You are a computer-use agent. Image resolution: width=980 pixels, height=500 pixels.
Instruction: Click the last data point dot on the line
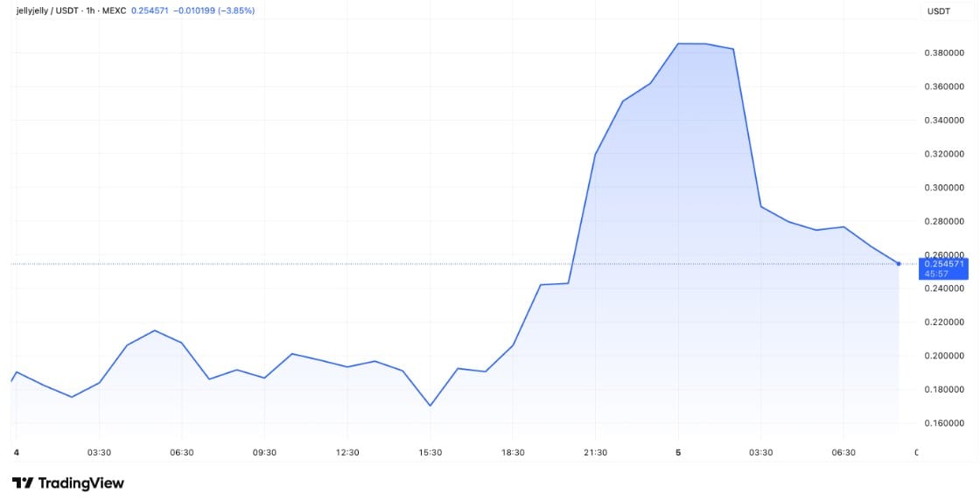click(899, 263)
